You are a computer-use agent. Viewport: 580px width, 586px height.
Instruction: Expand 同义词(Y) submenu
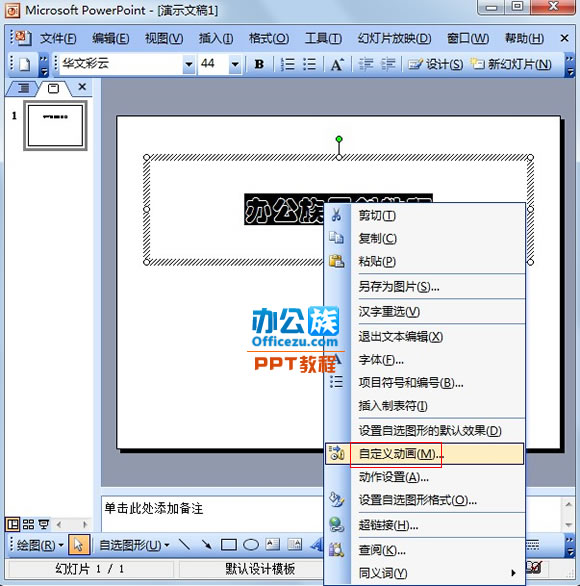424,573
